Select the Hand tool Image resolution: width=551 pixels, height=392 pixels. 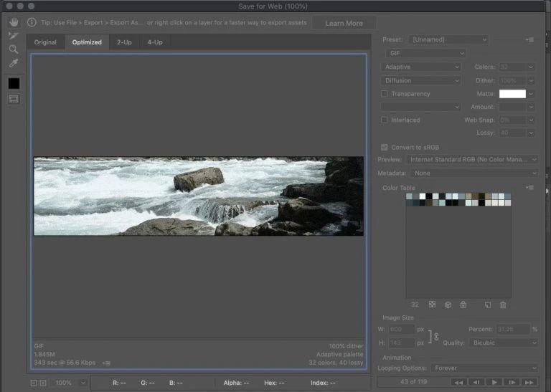point(13,21)
